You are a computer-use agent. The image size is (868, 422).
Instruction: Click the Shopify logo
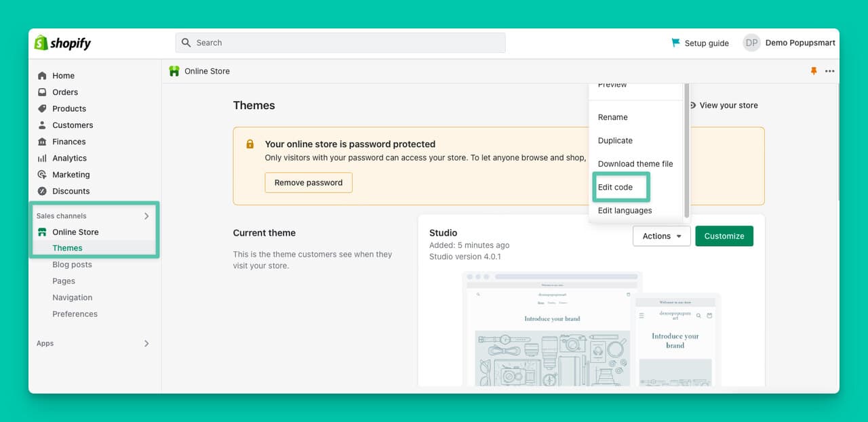[x=62, y=43]
